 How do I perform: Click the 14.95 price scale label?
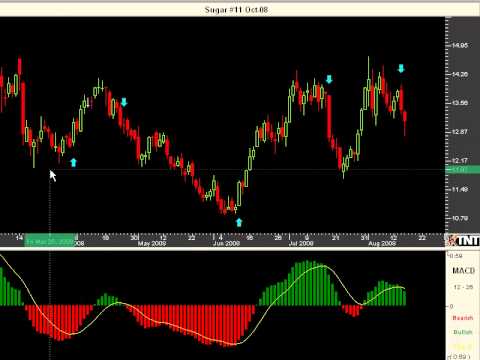click(x=459, y=45)
